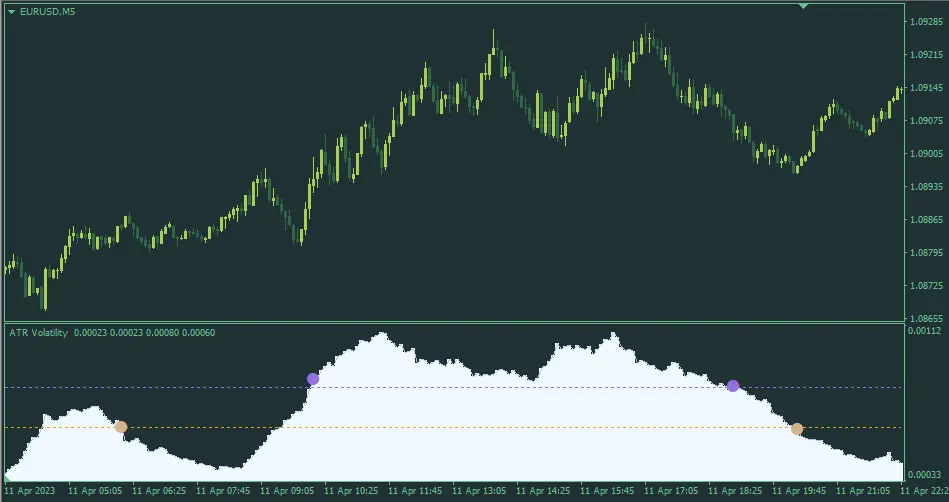Select the right purple signal dot
The image size is (949, 502).
click(733, 386)
